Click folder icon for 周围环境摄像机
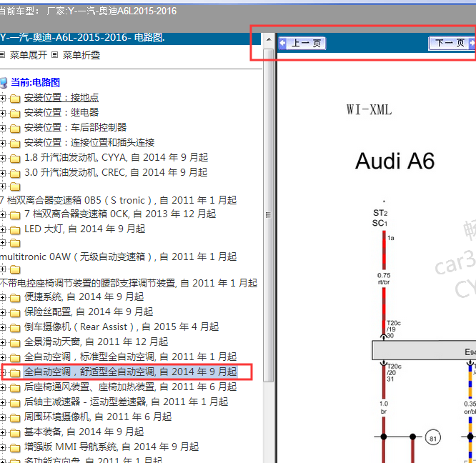Screen dimensions: 476x463 (15, 417)
